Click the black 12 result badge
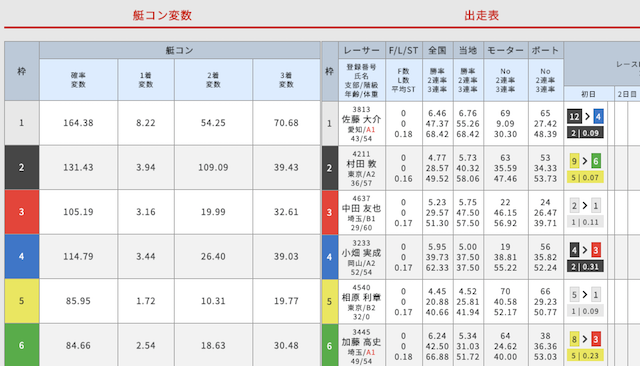 click(574, 117)
